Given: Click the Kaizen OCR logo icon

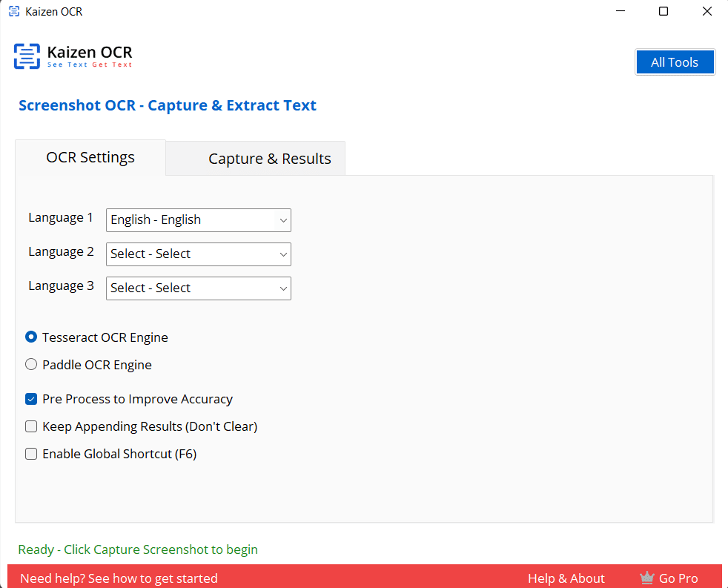Looking at the screenshot, I should click(27, 56).
